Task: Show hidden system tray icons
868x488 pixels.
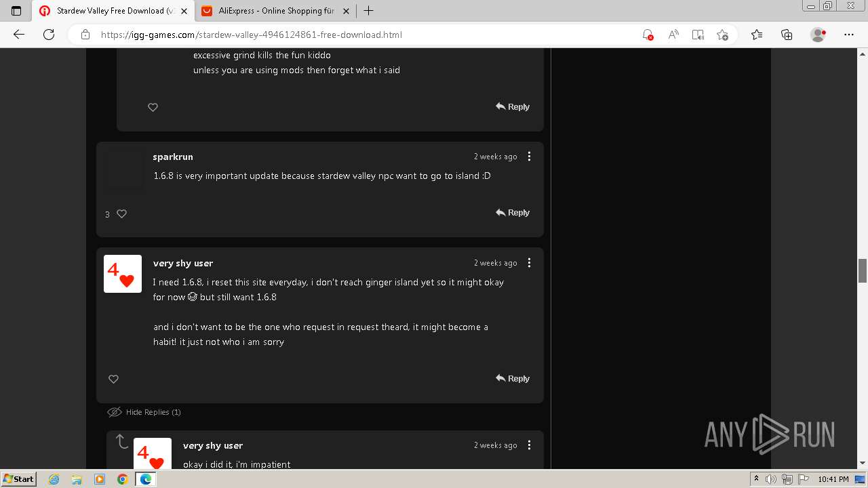Action: pyautogui.click(x=757, y=479)
